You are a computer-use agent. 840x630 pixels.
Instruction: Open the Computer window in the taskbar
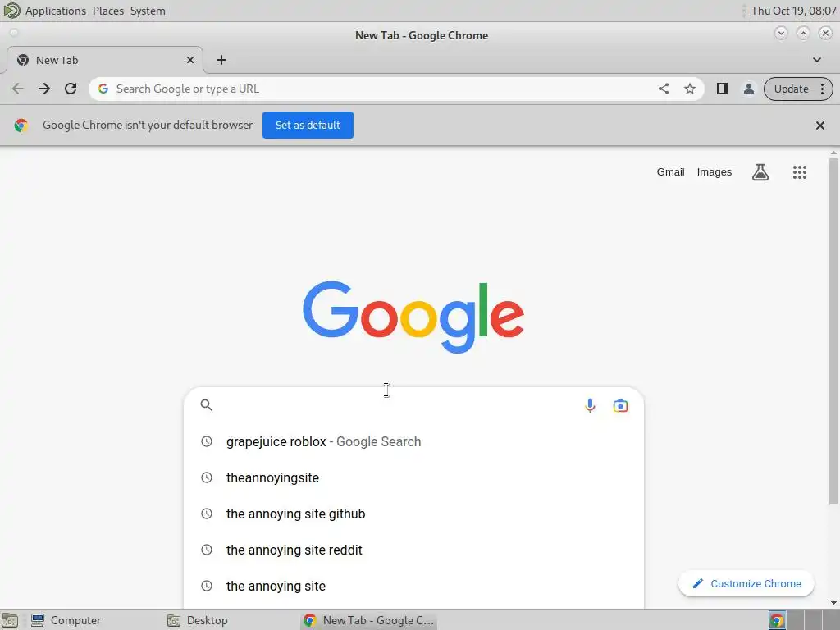(66, 620)
